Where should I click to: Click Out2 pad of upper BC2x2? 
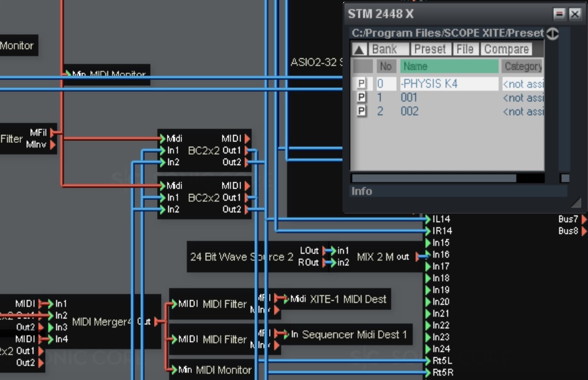(247, 162)
